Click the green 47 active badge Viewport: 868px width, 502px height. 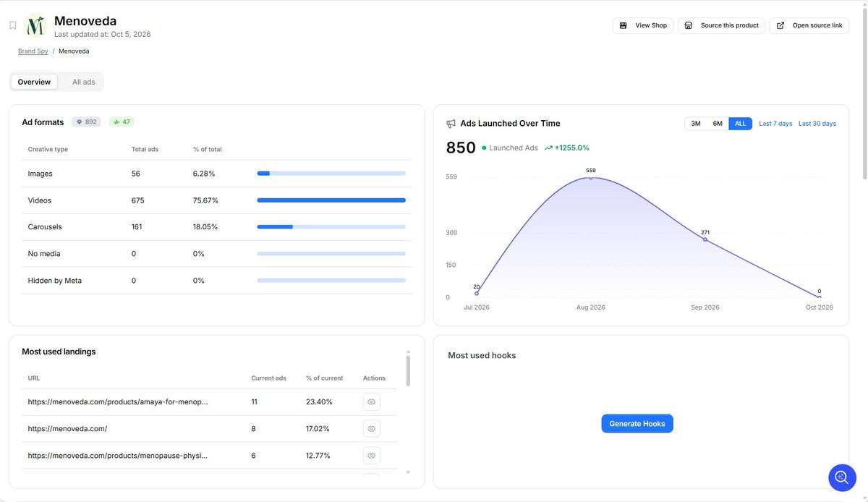pyautogui.click(x=122, y=122)
